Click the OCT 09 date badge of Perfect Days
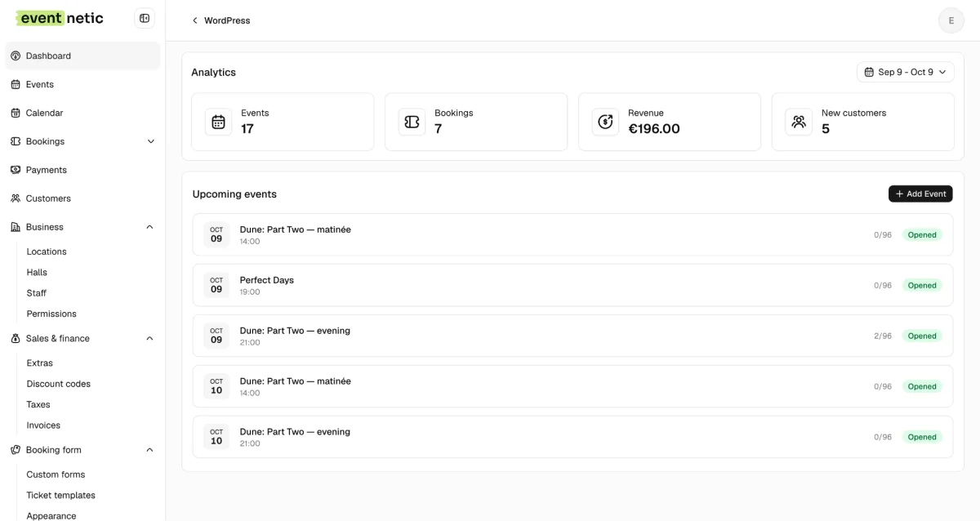This screenshot has width=980, height=521. point(216,285)
